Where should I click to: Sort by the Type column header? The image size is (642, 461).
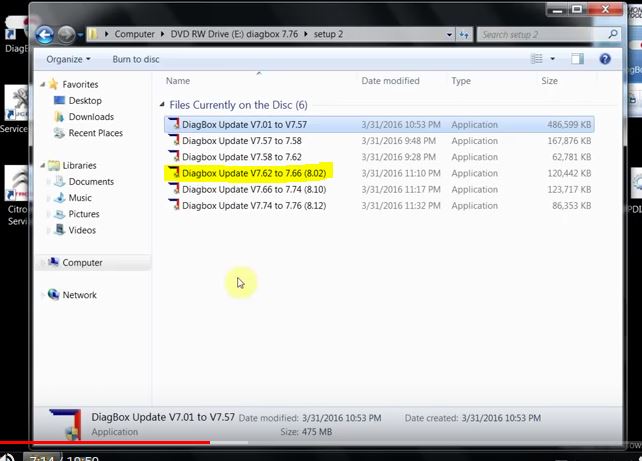pyautogui.click(x=461, y=81)
